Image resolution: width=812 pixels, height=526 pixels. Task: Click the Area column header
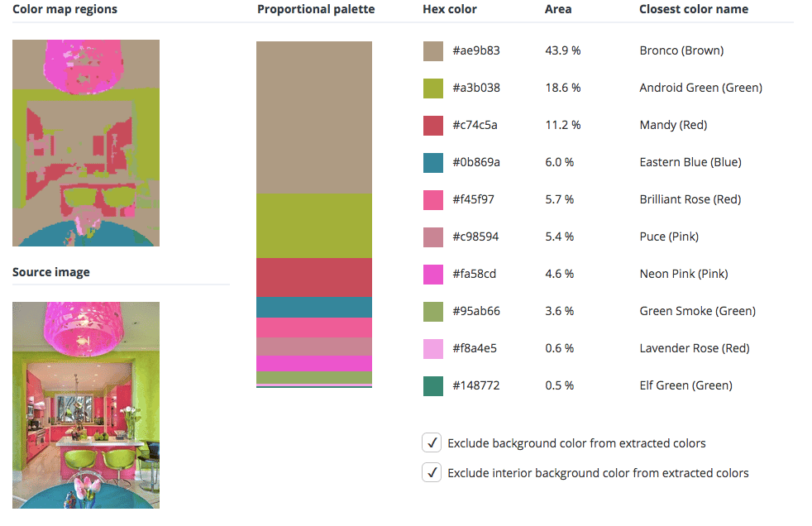point(558,10)
